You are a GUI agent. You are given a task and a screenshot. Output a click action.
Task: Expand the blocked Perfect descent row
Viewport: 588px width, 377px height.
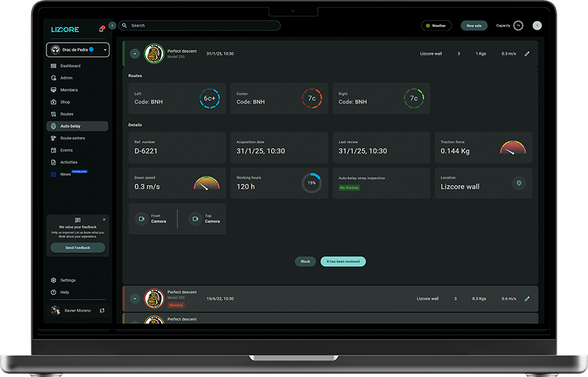point(135,298)
